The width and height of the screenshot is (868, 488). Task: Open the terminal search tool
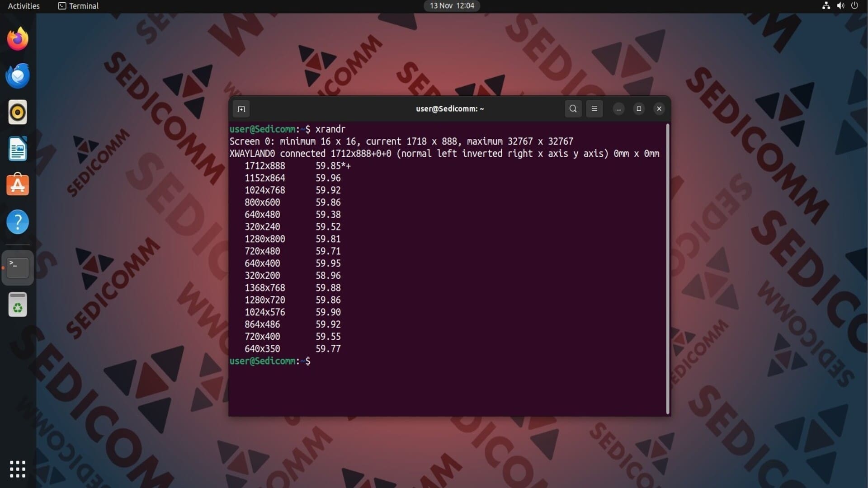click(x=573, y=109)
